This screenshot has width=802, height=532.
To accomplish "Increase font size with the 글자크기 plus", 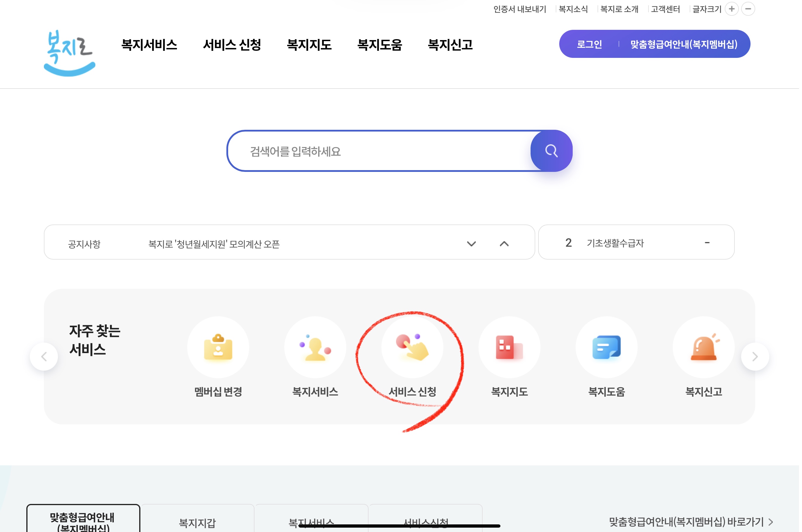I will tap(732, 9).
